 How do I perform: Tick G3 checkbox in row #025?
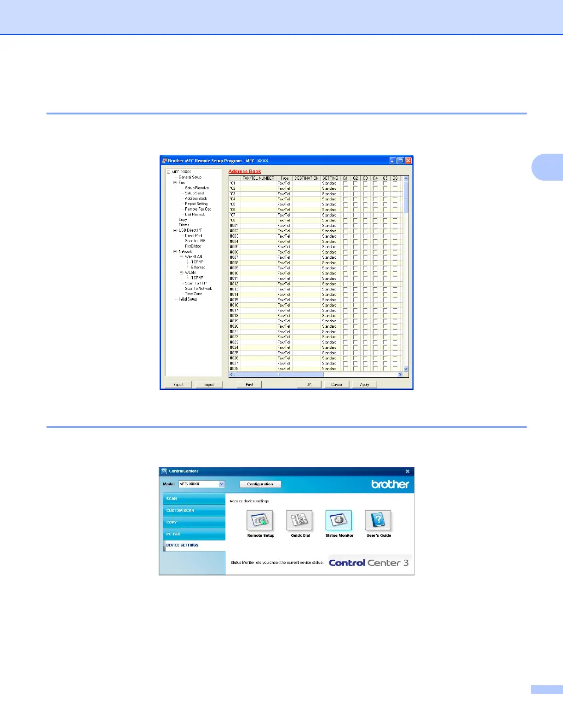(365, 353)
